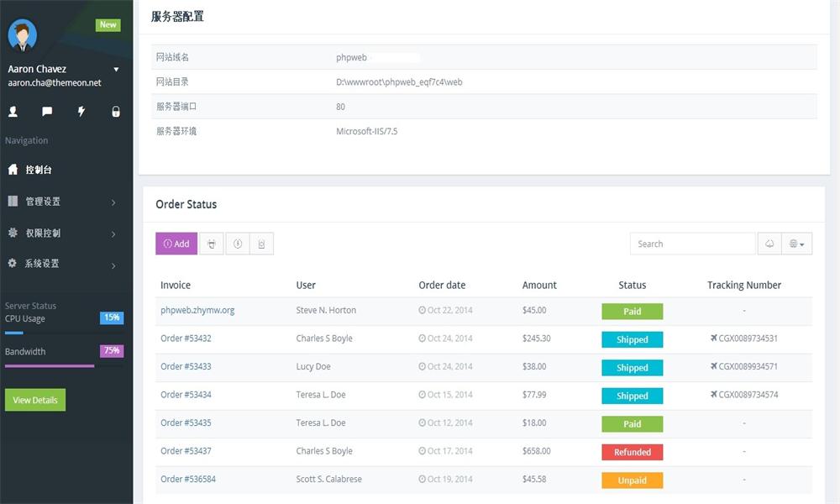840x504 pixels.
Task: Open the chat messages icon
Action: [x=47, y=111]
